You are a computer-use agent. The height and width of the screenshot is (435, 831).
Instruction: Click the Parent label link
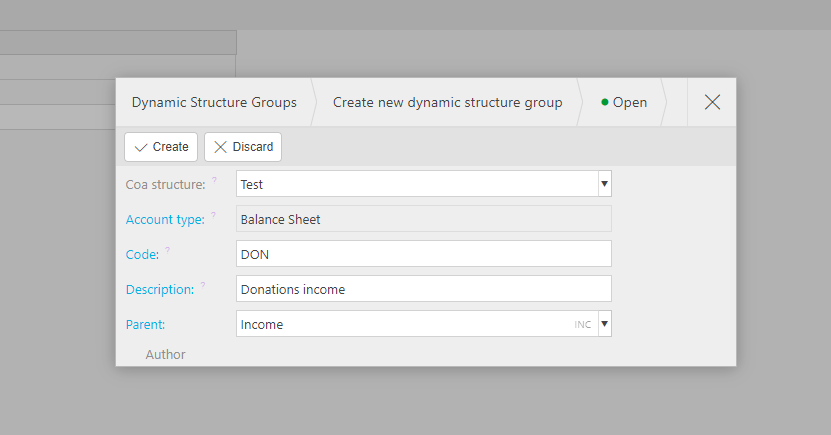tap(145, 324)
